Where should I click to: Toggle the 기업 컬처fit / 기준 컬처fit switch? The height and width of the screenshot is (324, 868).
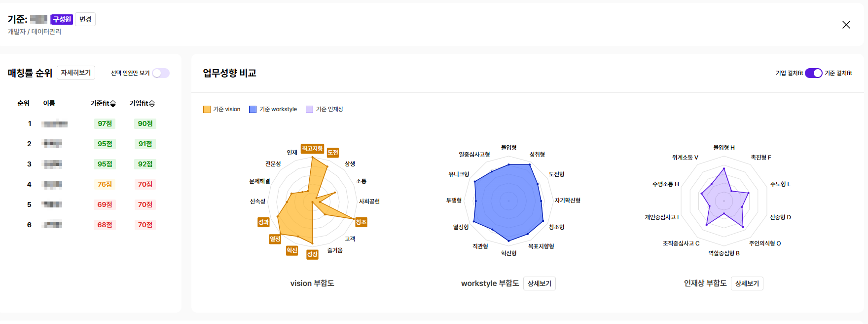[814, 73]
